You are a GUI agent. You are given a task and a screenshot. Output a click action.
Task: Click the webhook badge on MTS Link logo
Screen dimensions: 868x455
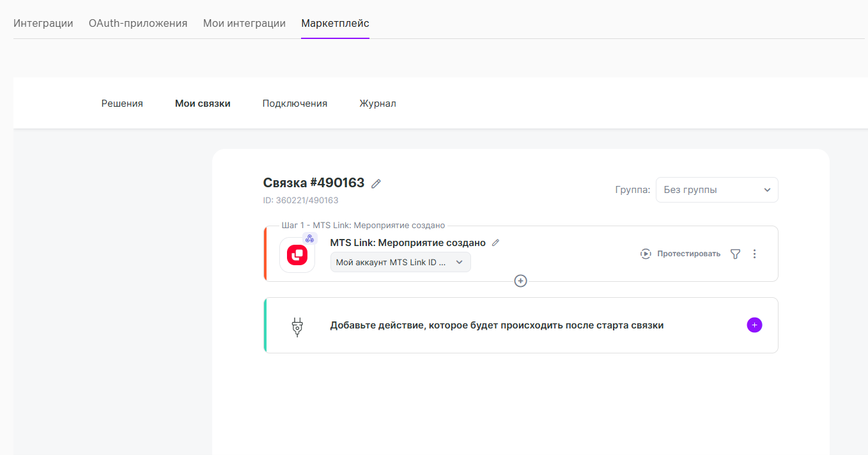(309, 238)
